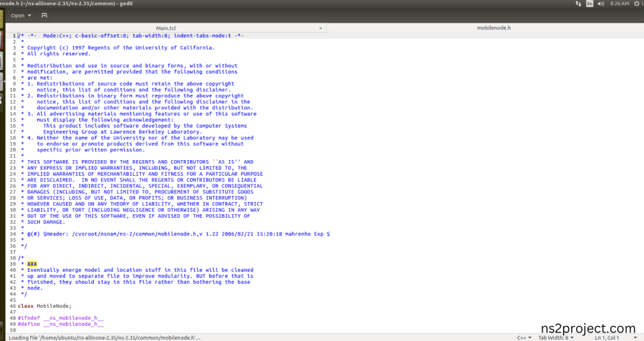Click the Mode:C++ comment on line 1
The height and width of the screenshot is (341, 644).
tap(131, 36)
